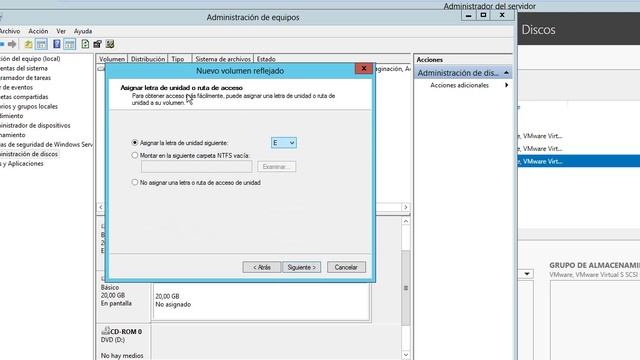Choose 'No asignar una letra o ruta de acceso'
Image resolution: width=640 pixels, height=360 pixels.
135,182
